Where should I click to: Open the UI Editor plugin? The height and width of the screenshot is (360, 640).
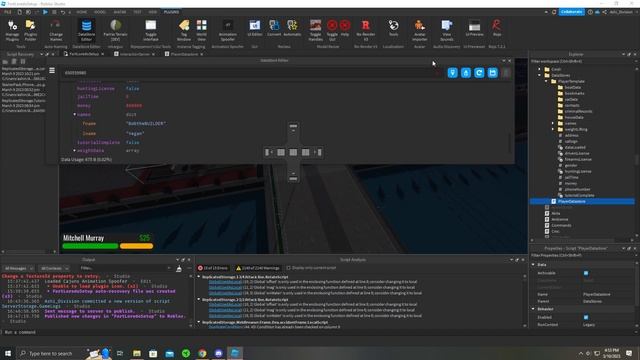(x=255, y=28)
